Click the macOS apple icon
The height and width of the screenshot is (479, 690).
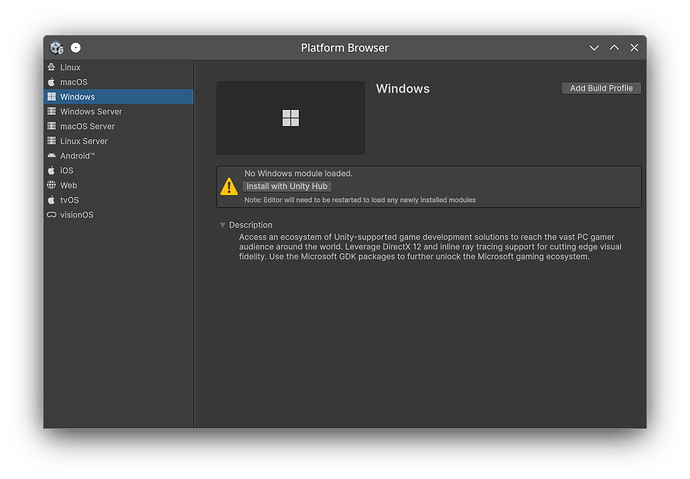[51, 82]
